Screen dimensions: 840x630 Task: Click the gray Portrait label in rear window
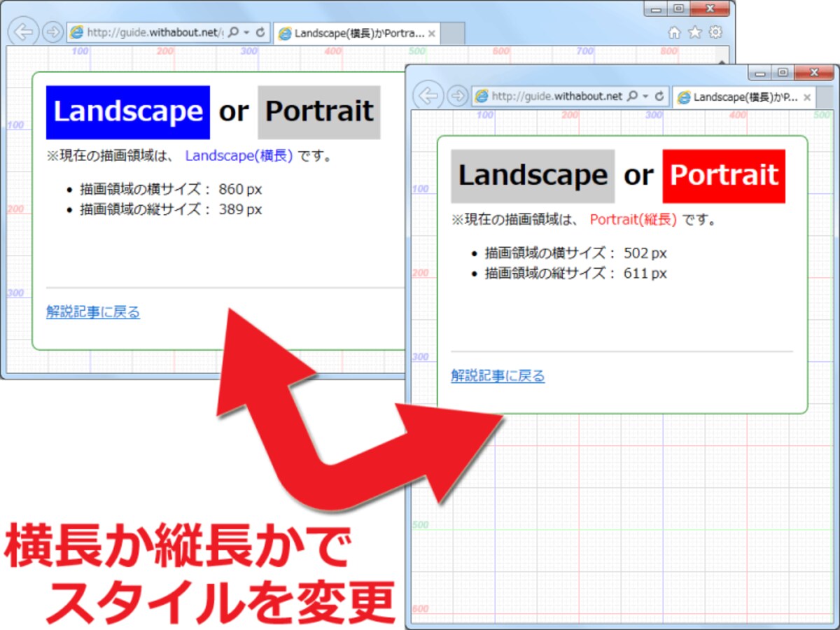319,112
